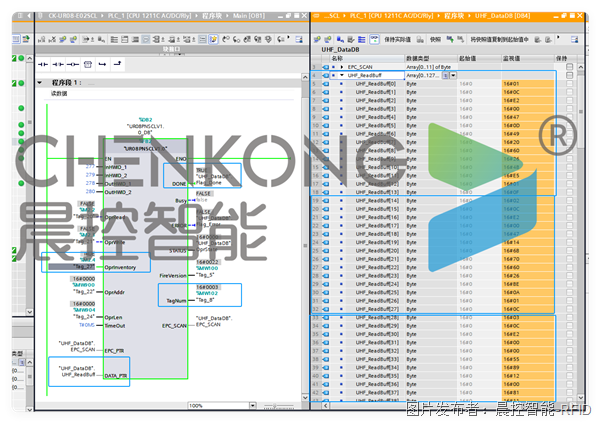Screen dimensions: 600x423
Task: Click the DATA_PTR input pin label
Action: pos(116,376)
